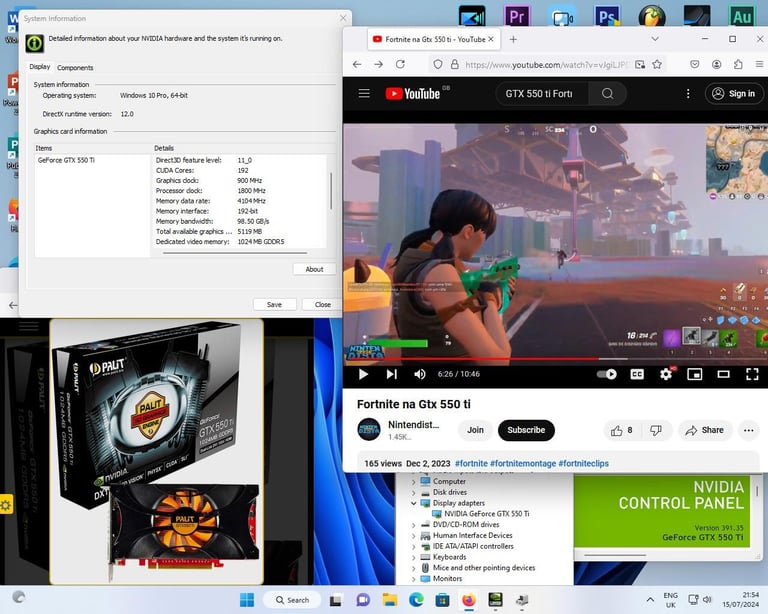Click the YouTube logo
Image resolution: width=768 pixels, height=614 pixels.
(413, 94)
